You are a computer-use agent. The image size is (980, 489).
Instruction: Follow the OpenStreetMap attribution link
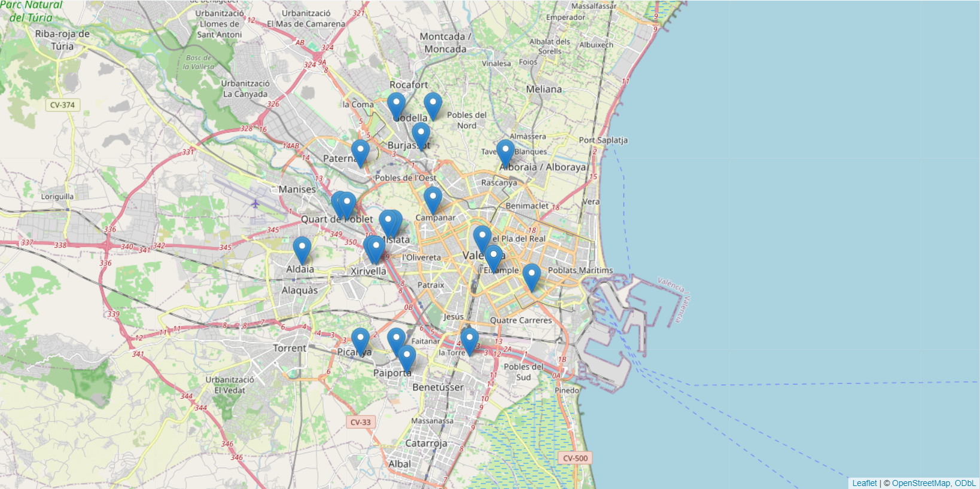pos(921,483)
